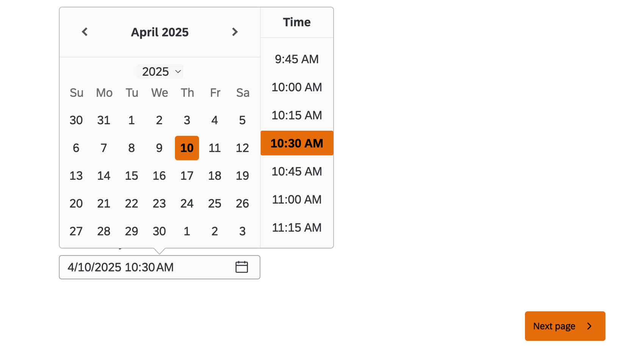
Task: Choose 10:45 AM from the time list
Action: [297, 171]
